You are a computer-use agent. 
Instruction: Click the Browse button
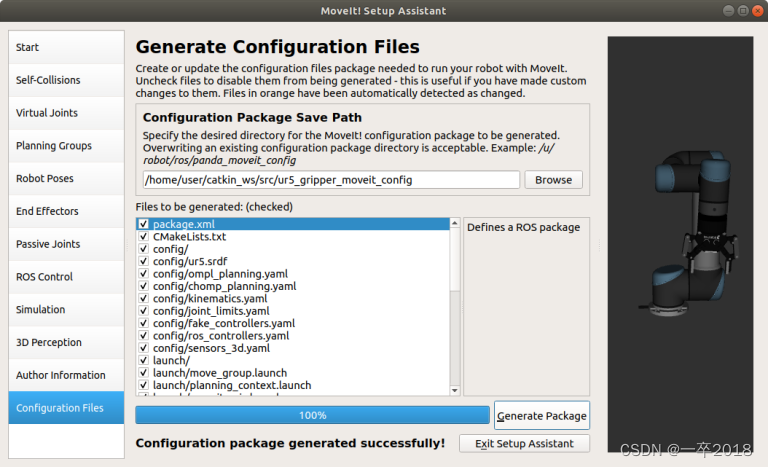click(x=553, y=180)
